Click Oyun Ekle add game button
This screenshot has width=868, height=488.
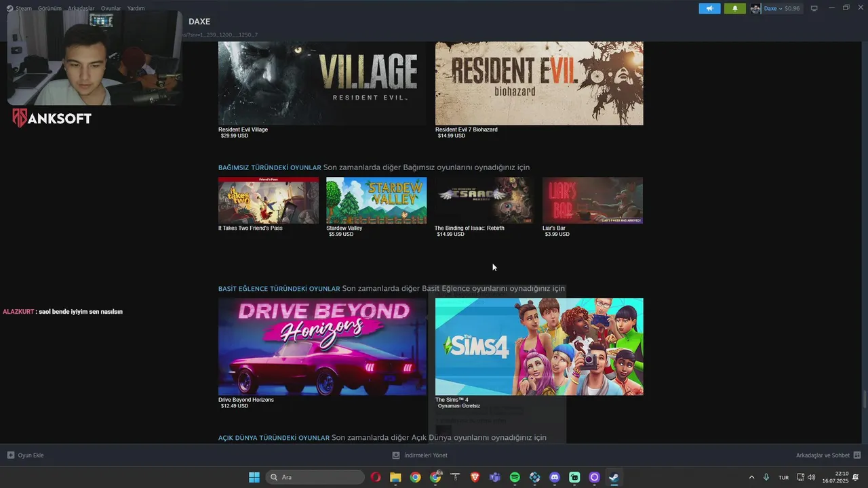click(26, 455)
